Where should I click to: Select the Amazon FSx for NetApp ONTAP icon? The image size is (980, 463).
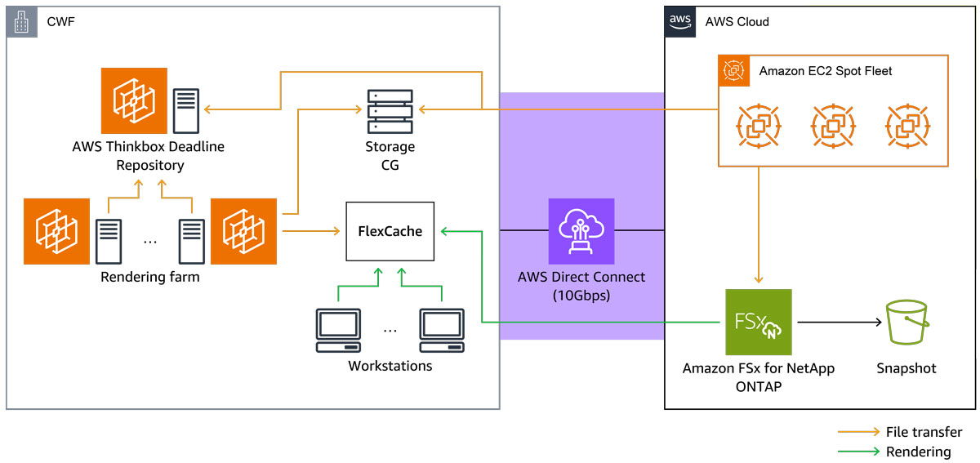point(759,322)
